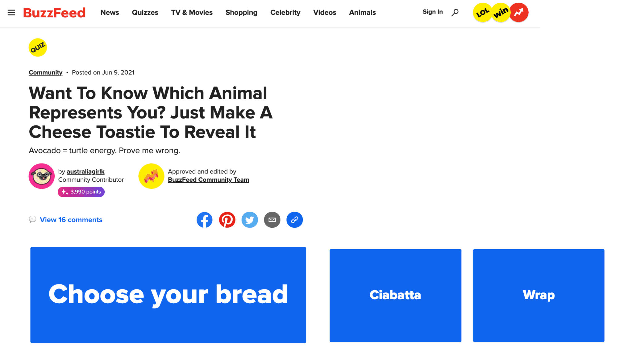Open the win badge feed
632x364 pixels.
[501, 13]
